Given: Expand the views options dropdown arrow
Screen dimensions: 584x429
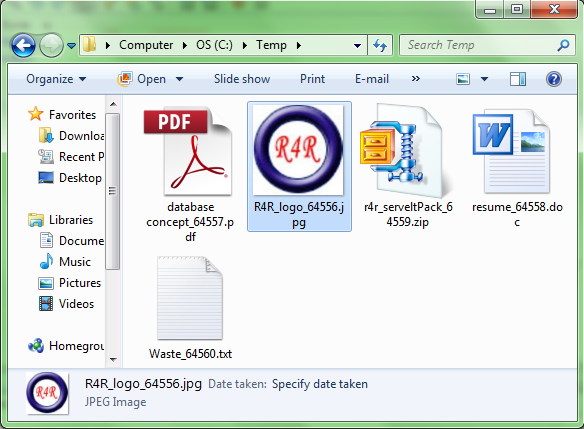Looking at the screenshot, I should tap(485, 79).
